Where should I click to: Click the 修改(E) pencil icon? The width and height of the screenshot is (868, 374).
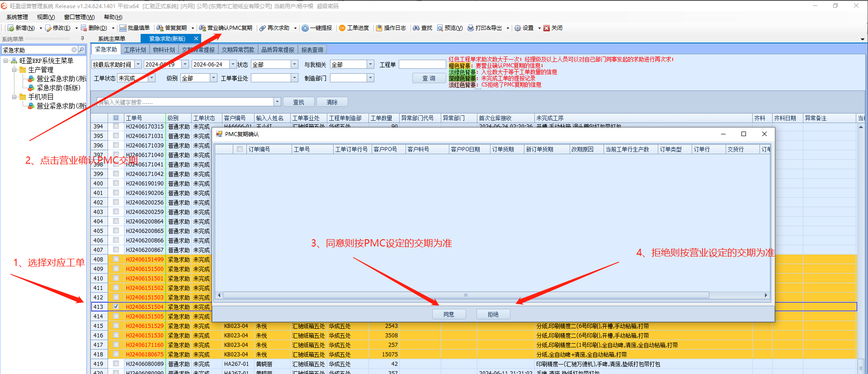pyautogui.click(x=48, y=28)
